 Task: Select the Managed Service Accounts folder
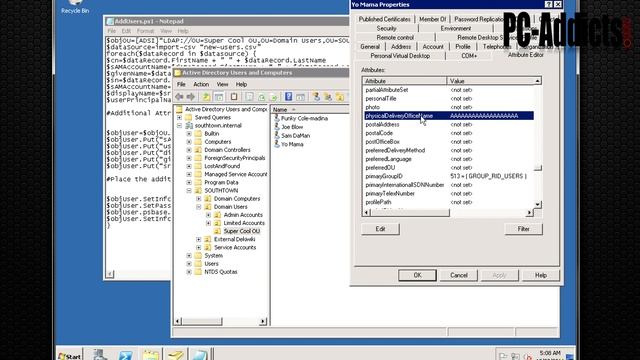pos(236,174)
